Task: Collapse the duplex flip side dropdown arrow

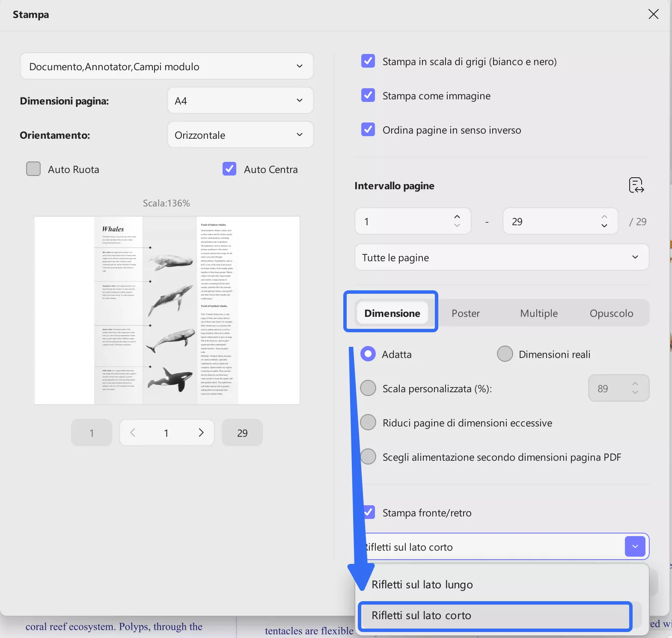Action: (x=635, y=546)
